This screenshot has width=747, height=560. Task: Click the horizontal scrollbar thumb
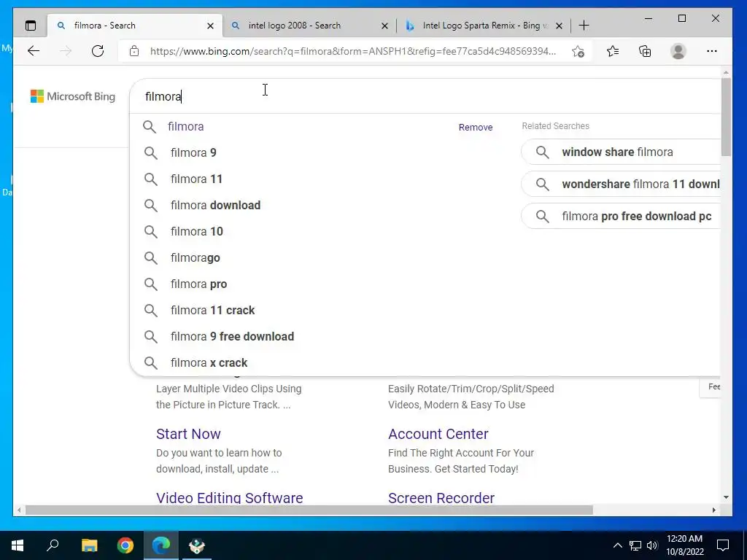pyautogui.click(x=309, y=510)
